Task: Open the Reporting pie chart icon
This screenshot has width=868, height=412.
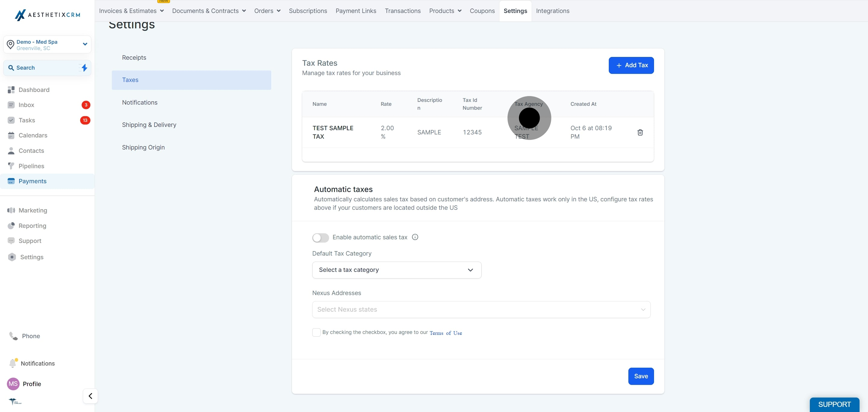Action: (11, 226)
